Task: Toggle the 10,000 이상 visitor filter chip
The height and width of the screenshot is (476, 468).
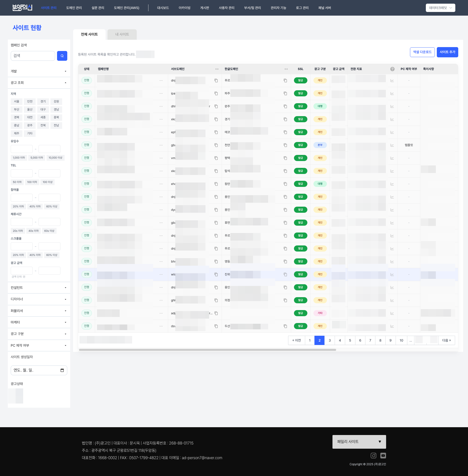Action: pyautogui.click(x=55, y=158)
